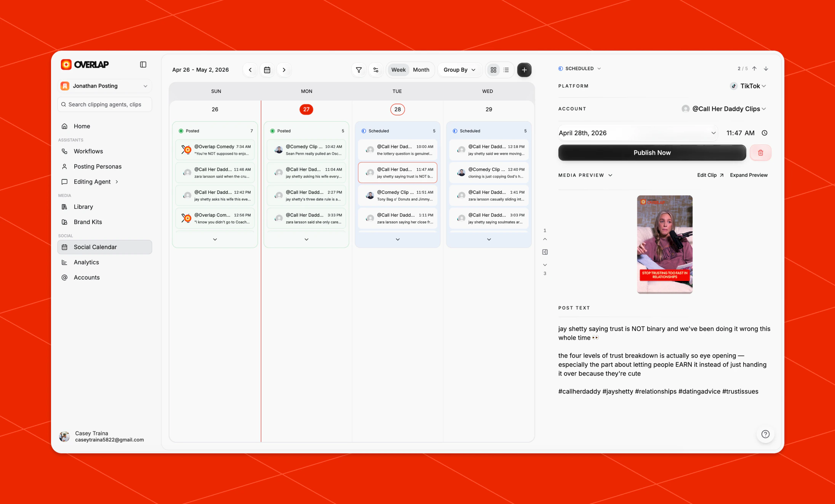The image size is (835, 504).
Task: Open the video preview thumbnail
Action: [665, 245]
